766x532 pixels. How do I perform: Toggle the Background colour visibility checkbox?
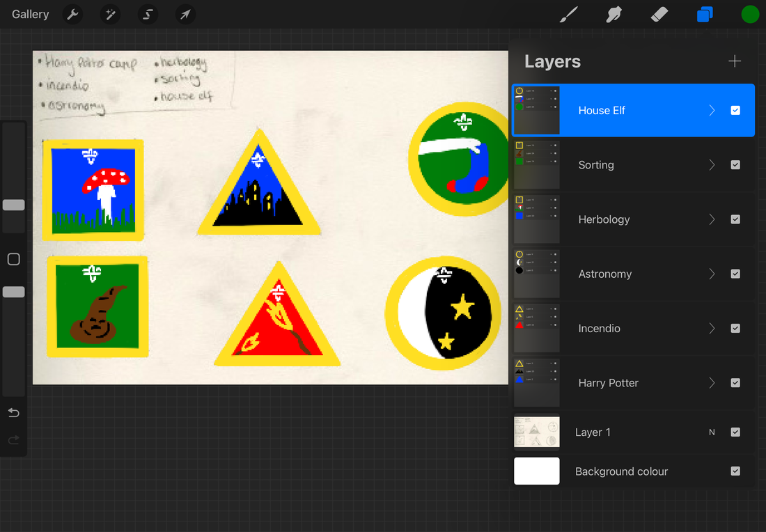click(x=735, y=471)
